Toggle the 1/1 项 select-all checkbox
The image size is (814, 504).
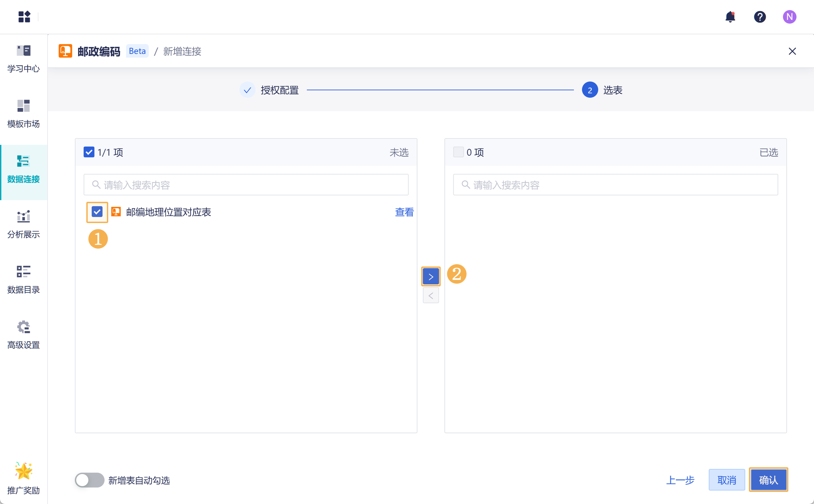pos(89,152)
